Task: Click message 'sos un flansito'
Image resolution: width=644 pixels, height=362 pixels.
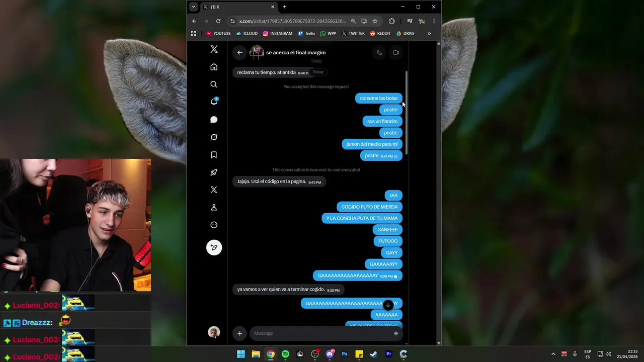Action: tap(382, 121)
